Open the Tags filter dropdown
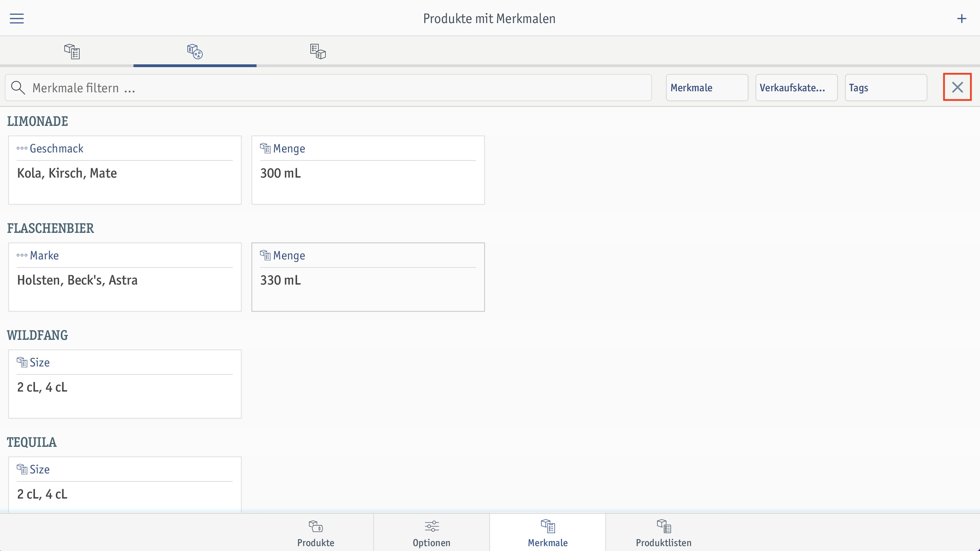The image size is (980, 551). tap(886, 87)
